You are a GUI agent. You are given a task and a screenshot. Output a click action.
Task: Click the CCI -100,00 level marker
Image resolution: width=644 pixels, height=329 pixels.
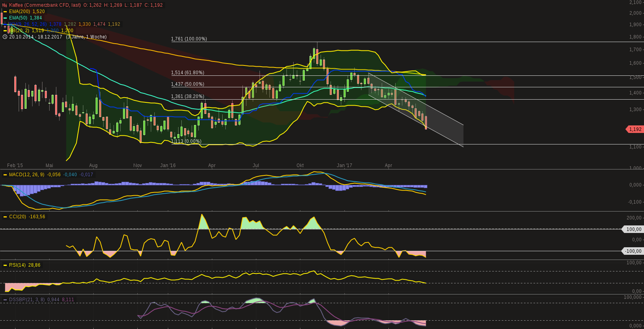[x=632, y=251]
